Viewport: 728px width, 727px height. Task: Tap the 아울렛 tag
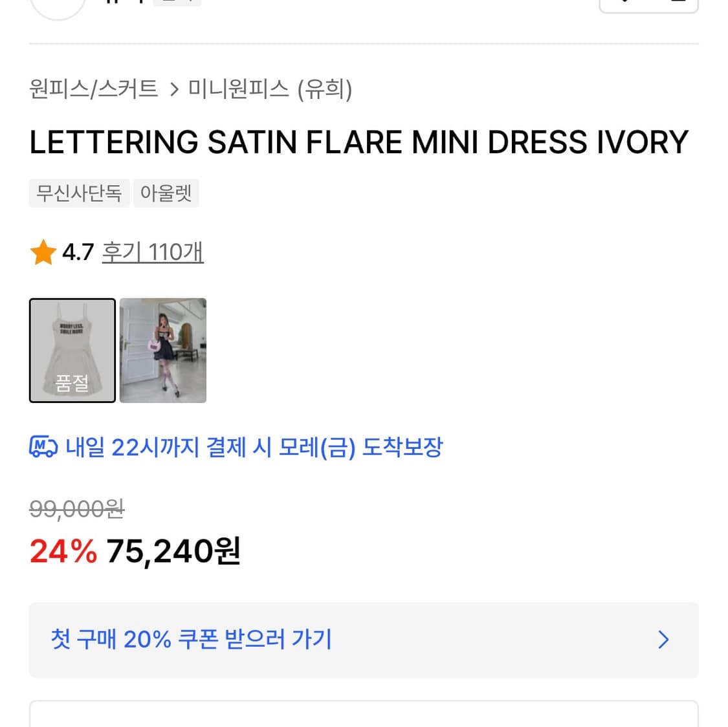[166, 193]
